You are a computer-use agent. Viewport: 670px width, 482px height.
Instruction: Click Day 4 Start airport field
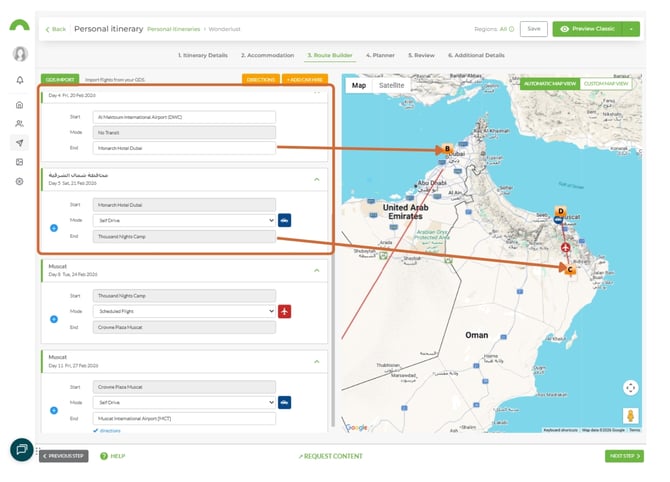(x=184, y=117)
